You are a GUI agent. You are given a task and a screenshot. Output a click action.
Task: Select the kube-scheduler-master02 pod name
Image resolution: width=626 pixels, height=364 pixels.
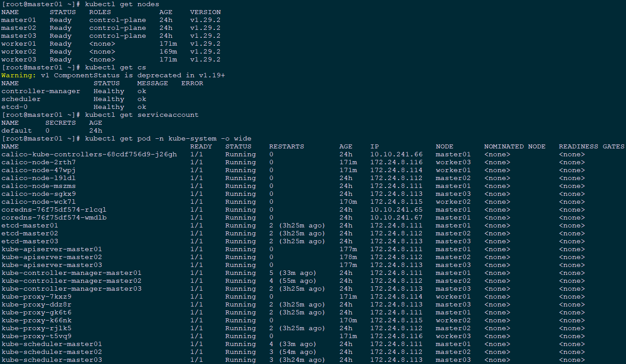[51, 352]
